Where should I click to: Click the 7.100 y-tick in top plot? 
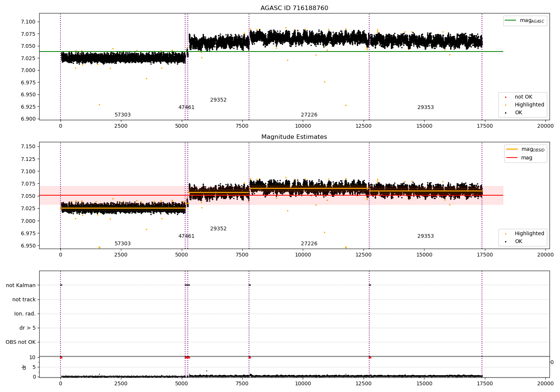[x=28, y=22]
